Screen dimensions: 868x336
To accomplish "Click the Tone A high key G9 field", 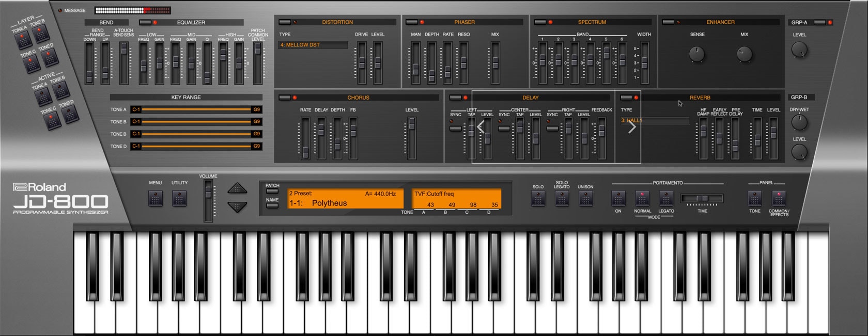I will 257,109.
